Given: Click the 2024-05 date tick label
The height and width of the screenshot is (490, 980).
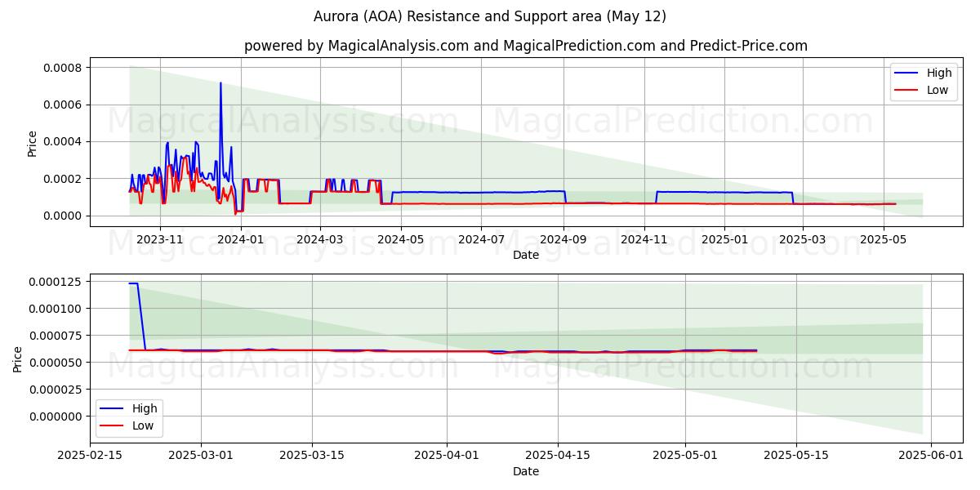Looking at the screenshot, I should tap(401, 239).
